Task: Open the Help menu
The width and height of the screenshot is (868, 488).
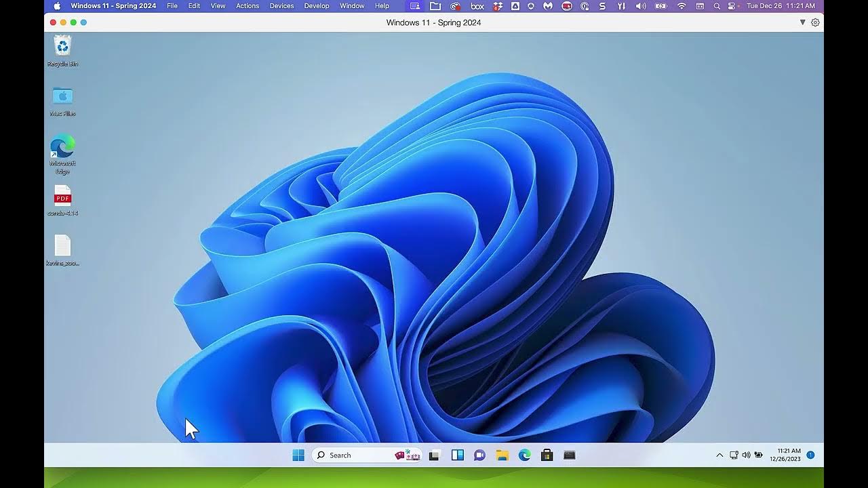Action: tap(382, 6)
